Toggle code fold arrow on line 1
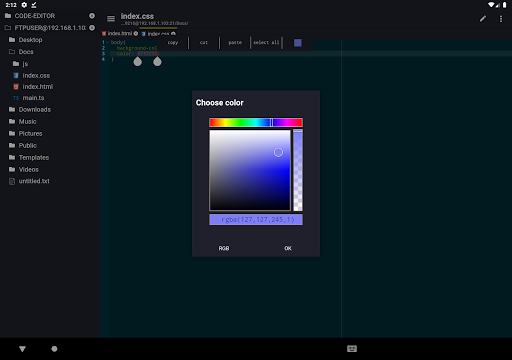Image resolution: width=512 pixels, height=360 pixels. [x=107, y=42]
